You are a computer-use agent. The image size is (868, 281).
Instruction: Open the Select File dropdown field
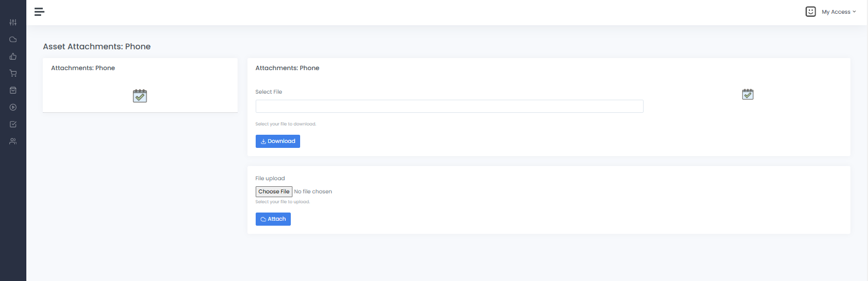click(x=449, y=106)
